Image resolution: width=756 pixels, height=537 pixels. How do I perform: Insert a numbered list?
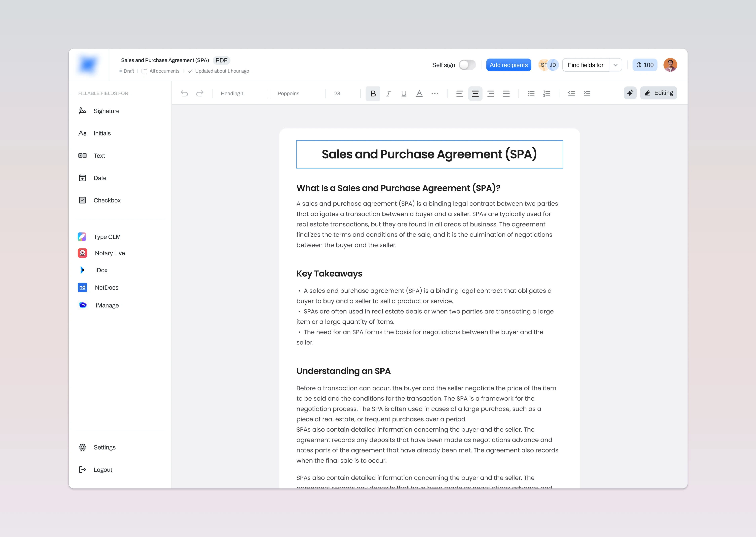pyautogui.click(x=547, y=94)
